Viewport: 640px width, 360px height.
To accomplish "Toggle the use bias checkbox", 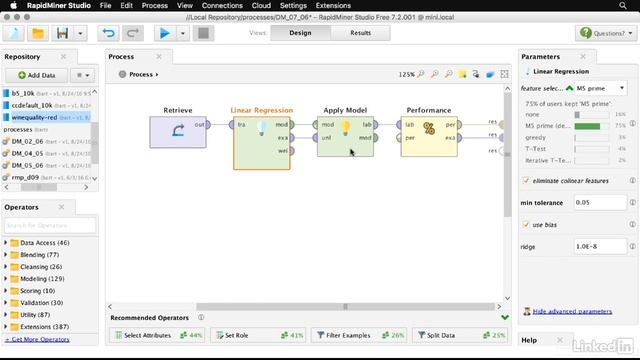I will 526,224.
